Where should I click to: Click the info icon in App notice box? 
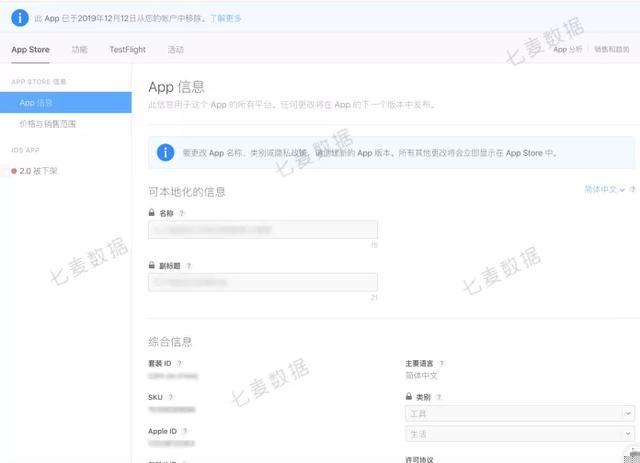coord(165,153)
